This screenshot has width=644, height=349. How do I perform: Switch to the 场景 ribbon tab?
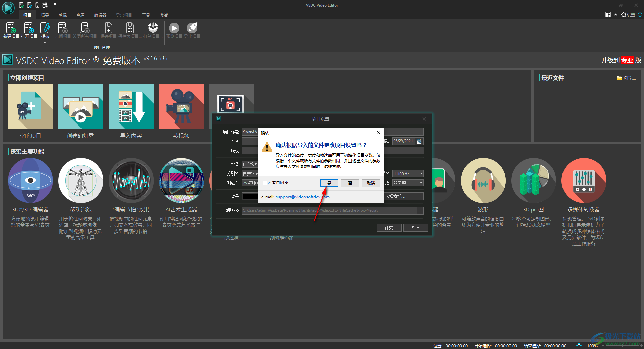tap(45, 15)
